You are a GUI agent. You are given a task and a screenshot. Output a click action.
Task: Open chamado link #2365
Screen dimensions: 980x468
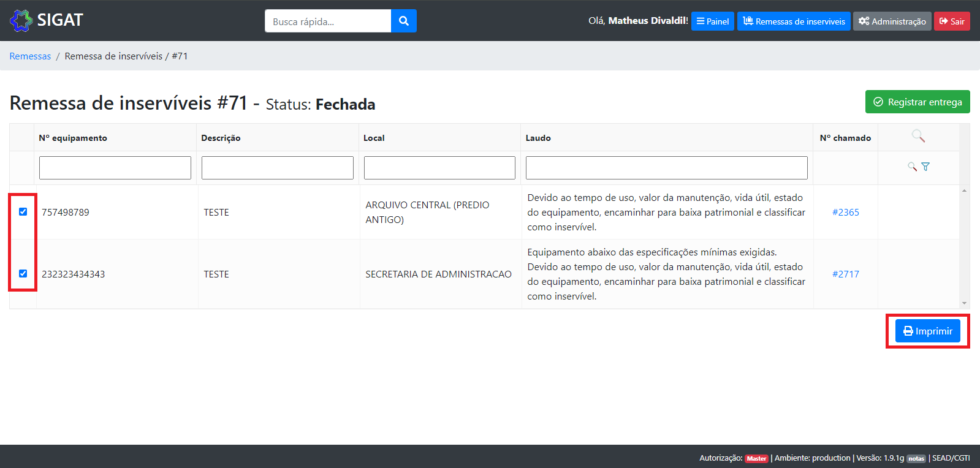coord(845,213)
